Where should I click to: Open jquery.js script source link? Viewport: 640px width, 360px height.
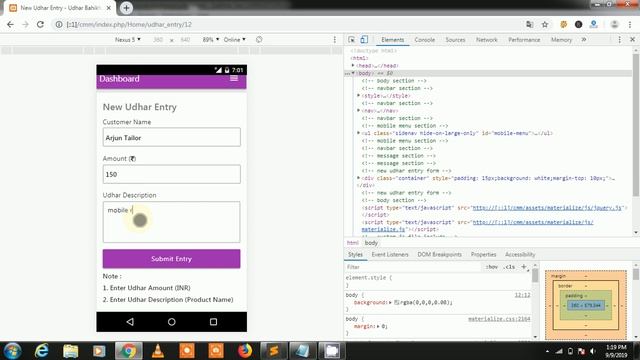tap(547, 208)
